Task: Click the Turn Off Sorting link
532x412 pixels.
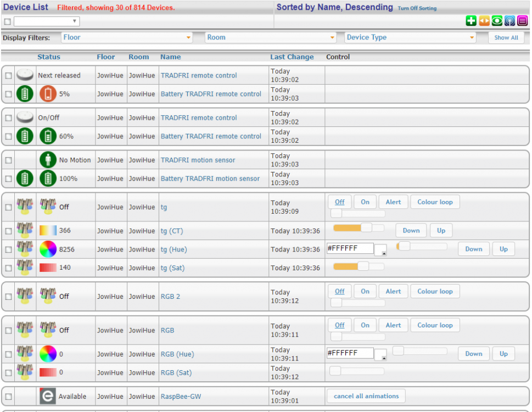Action: [x=417, y=9]
